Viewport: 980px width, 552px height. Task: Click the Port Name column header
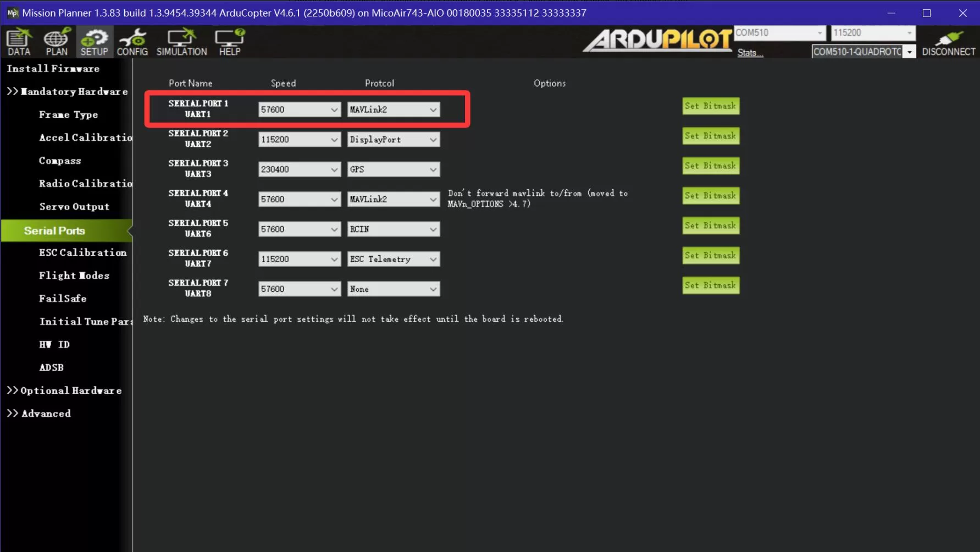coord(190,84)
